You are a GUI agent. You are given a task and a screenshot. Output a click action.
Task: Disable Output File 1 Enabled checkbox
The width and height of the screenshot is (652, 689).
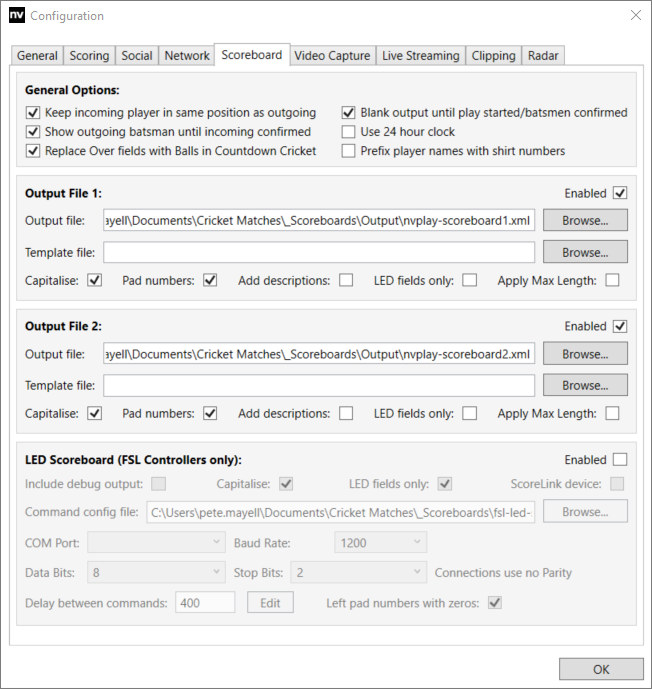click(620, 193)
